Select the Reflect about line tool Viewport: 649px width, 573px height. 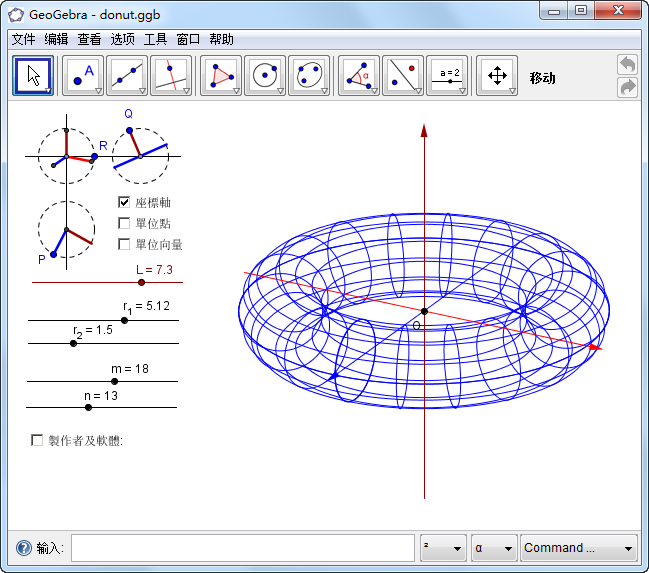pyautogui.click(x=403, y=75)
